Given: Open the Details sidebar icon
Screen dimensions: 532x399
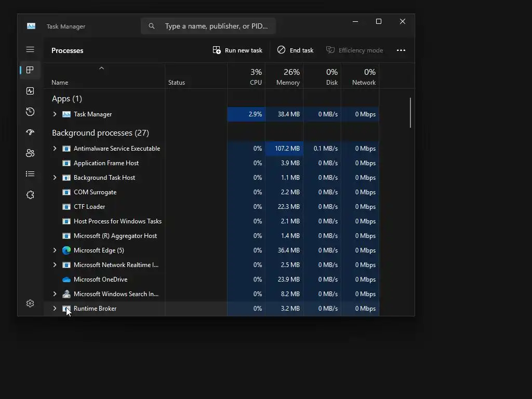Looking at the screenshot, I should (30, 174).
